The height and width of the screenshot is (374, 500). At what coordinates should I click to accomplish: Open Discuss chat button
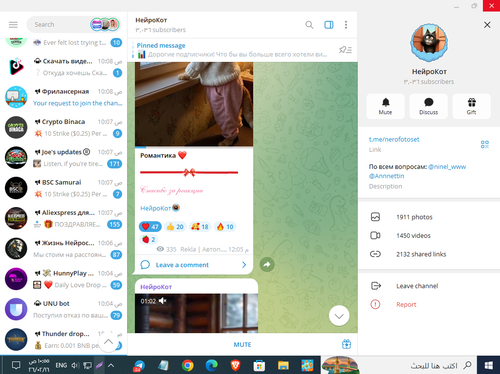428,106
